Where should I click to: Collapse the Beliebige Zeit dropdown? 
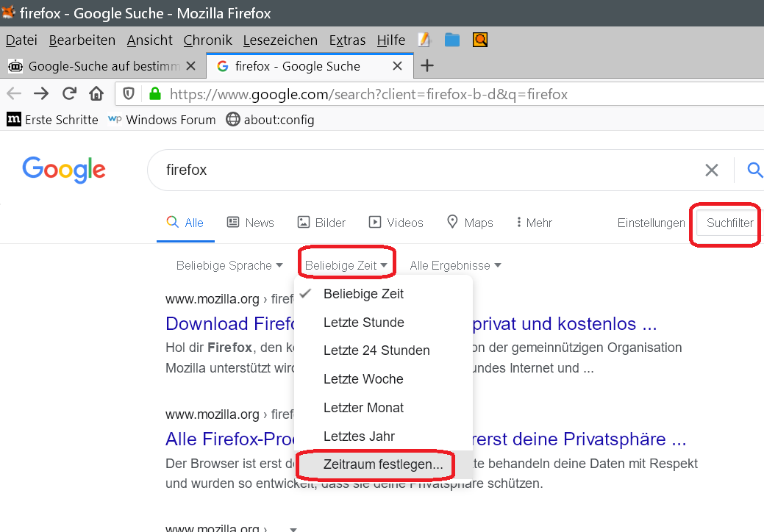coord(346,265)
